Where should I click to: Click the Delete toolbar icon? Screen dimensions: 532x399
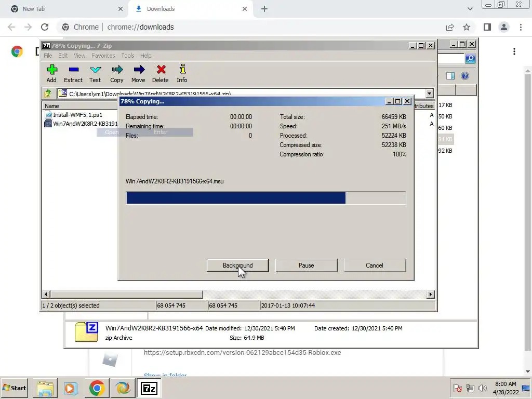click(161, 73)
